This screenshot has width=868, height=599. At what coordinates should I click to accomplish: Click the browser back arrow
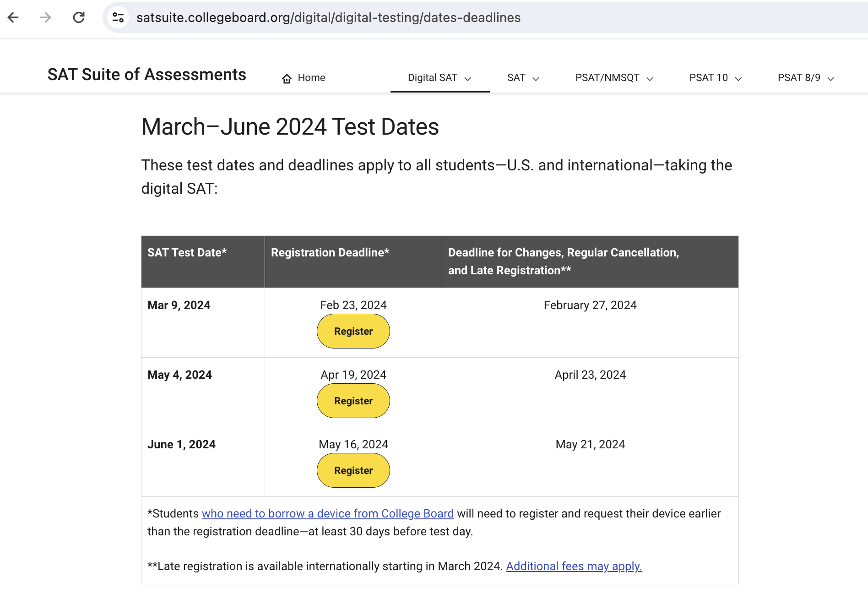(x=13, y=17)
